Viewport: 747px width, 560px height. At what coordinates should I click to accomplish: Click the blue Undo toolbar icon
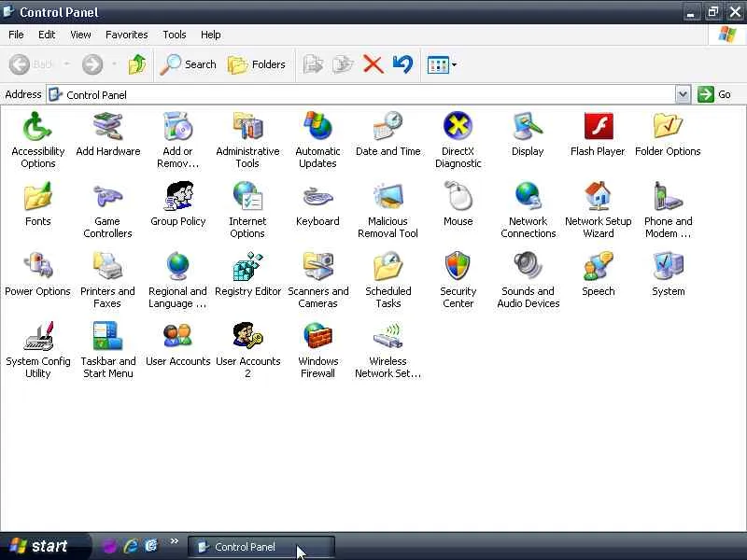tap(403, 64)
